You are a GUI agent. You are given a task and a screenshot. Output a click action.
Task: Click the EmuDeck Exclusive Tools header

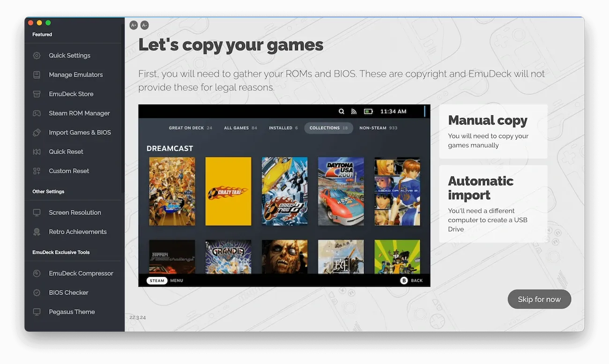tap(61, 253)
